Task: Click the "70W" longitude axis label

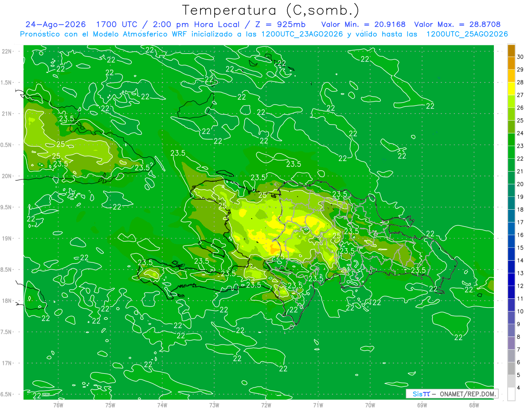Action: coord(370,405)
